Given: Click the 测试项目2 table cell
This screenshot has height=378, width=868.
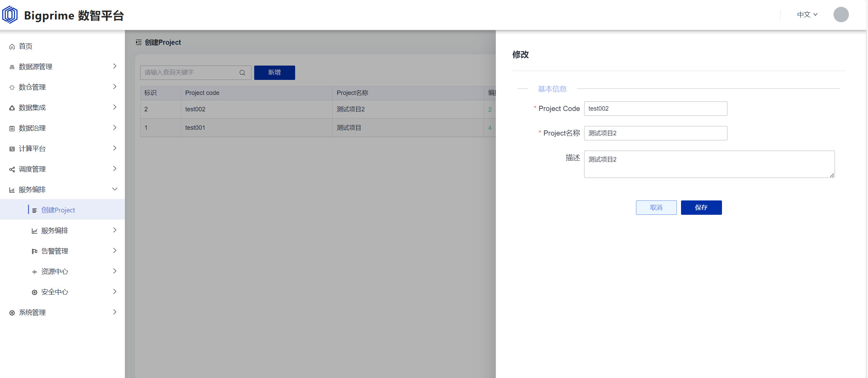Looking at the screenshot, I should [x=408, y=109].
